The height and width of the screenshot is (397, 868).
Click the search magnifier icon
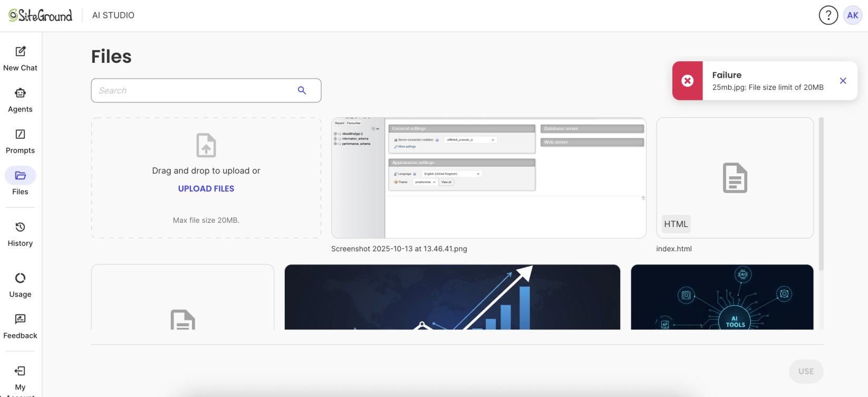tap(302, 90)
